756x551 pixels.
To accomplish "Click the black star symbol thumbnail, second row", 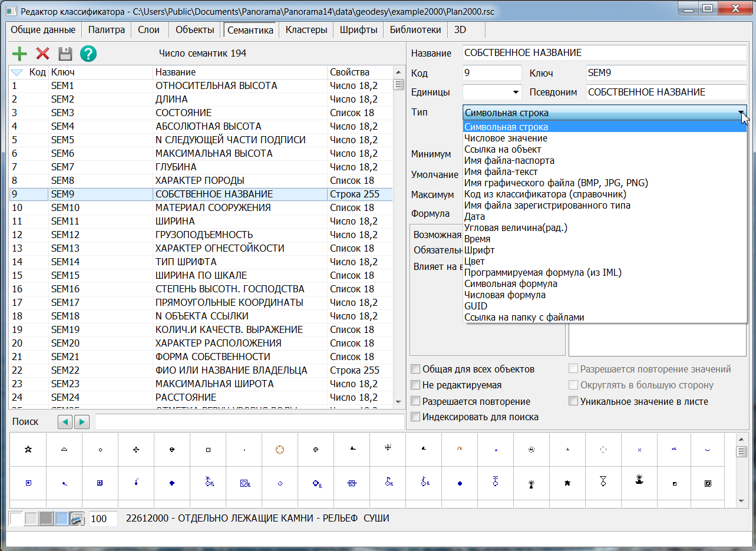I will pos(567,483).
